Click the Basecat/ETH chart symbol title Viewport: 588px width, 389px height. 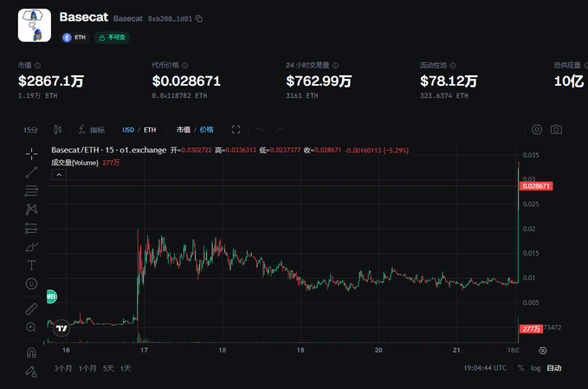pyautogui.click(x=109, y=150)
